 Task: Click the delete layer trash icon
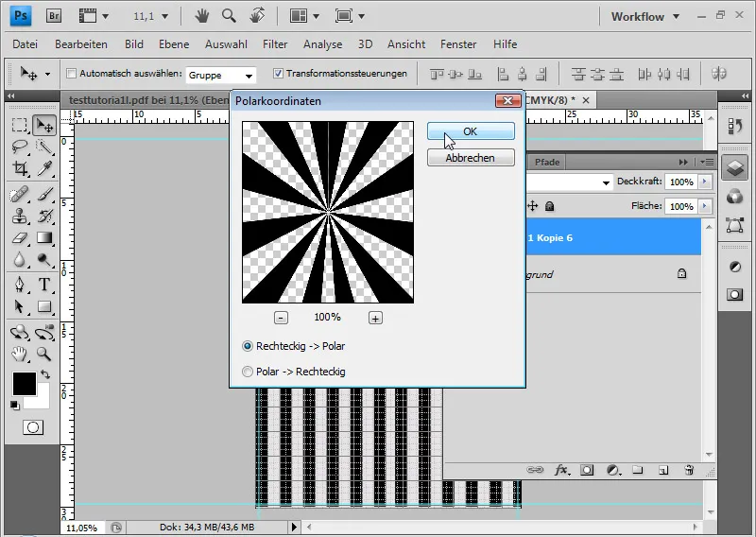pos(689,470)
